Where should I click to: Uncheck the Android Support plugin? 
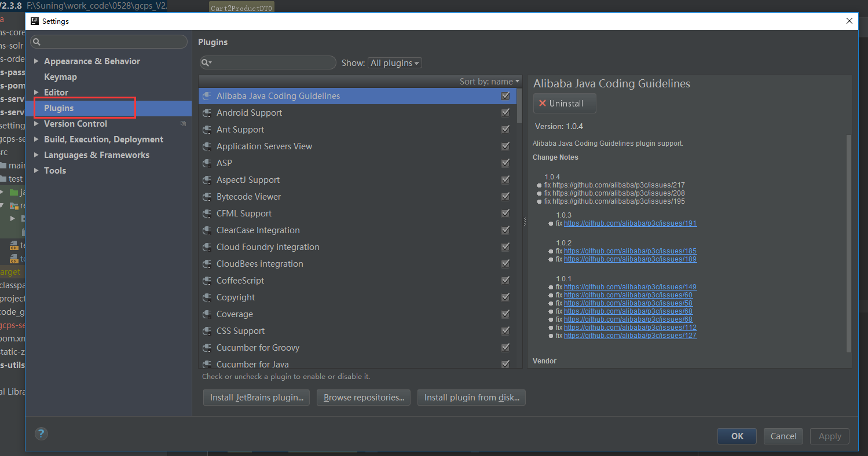click(x=506, y=113)
